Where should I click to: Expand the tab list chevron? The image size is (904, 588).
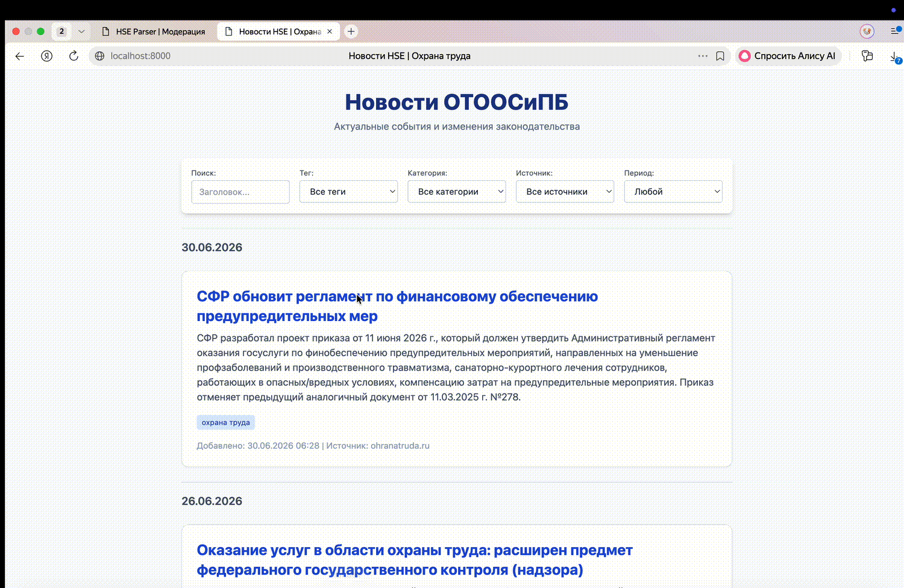(x=81, y=31)
